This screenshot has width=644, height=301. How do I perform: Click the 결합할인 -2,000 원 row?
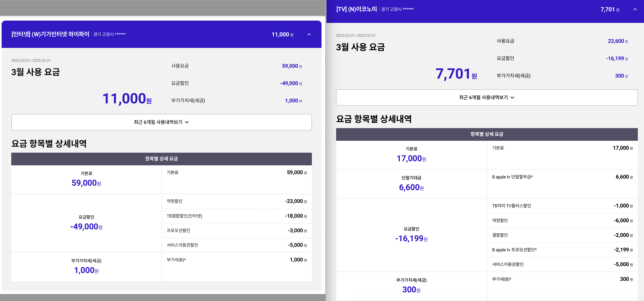click(x=563, y=235)
